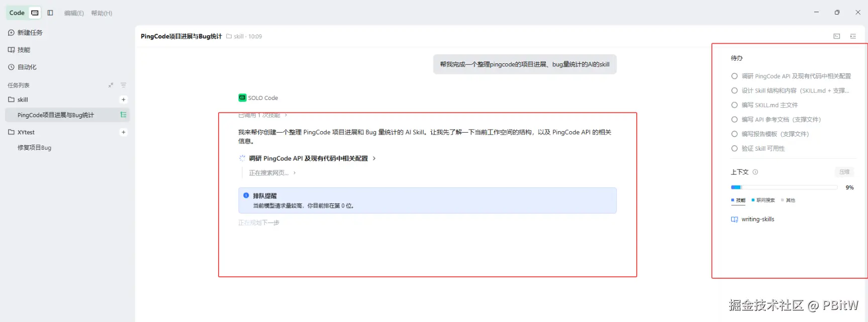Image resolution: width=868 pixels, height=322 pixels.
Task: Click the 上下文 info icon
Action: (x=755, y=172)
